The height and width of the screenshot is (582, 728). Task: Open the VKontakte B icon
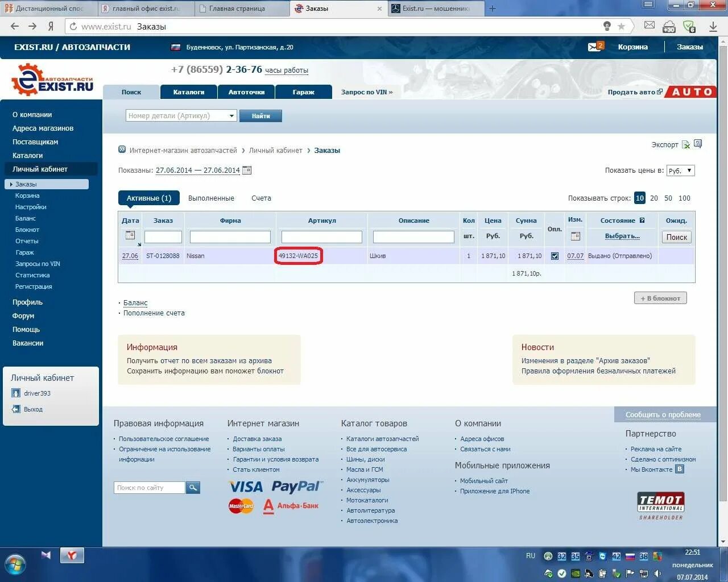coord(680,469)
